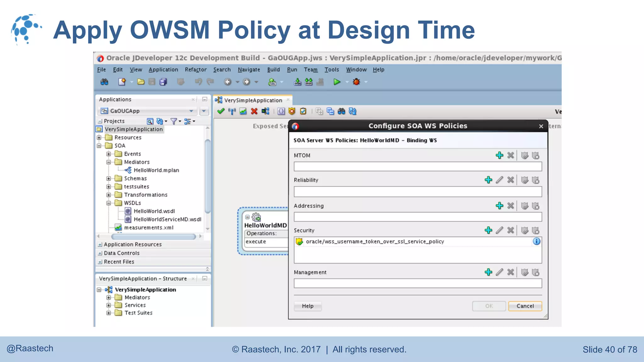644x362 pixels.
Task: Add a Security policy with the green plus
Action: [x=488, y=230]
